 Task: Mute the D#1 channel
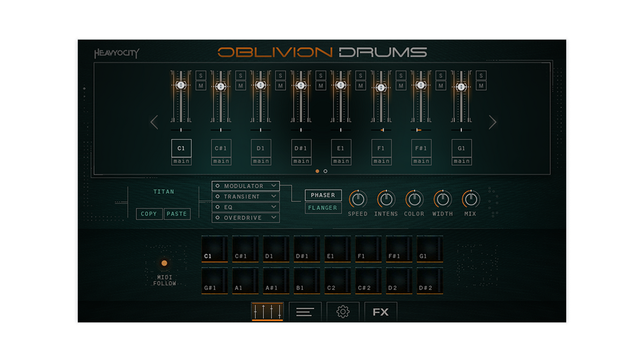[x=320, y=86]
